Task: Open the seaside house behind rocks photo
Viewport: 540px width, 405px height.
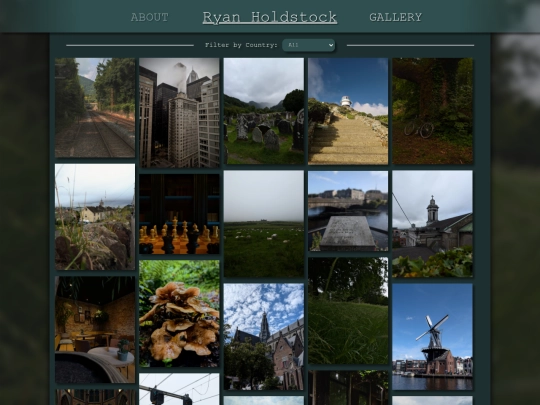Action: (95, 217)
